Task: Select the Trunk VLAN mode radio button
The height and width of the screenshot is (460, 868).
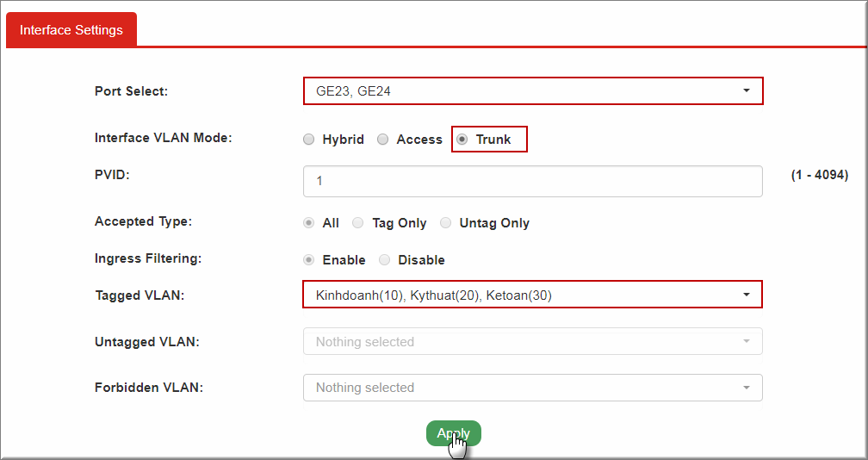Action: click(462, 140)
